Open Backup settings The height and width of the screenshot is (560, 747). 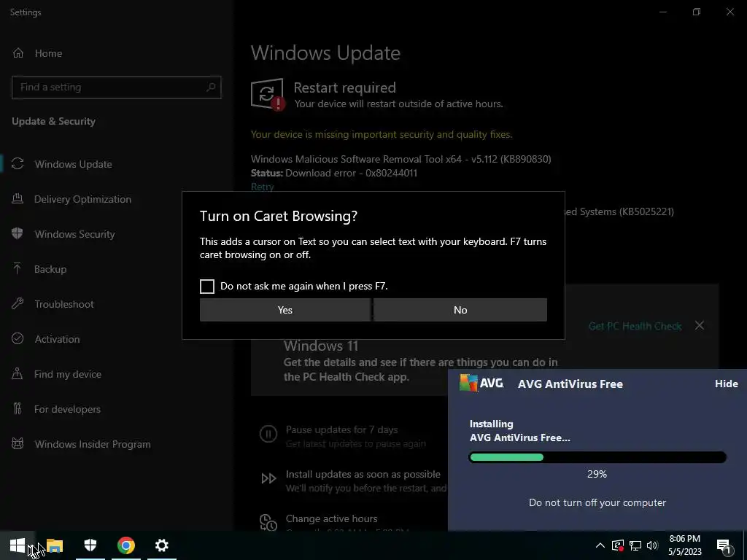pos(50,269)
